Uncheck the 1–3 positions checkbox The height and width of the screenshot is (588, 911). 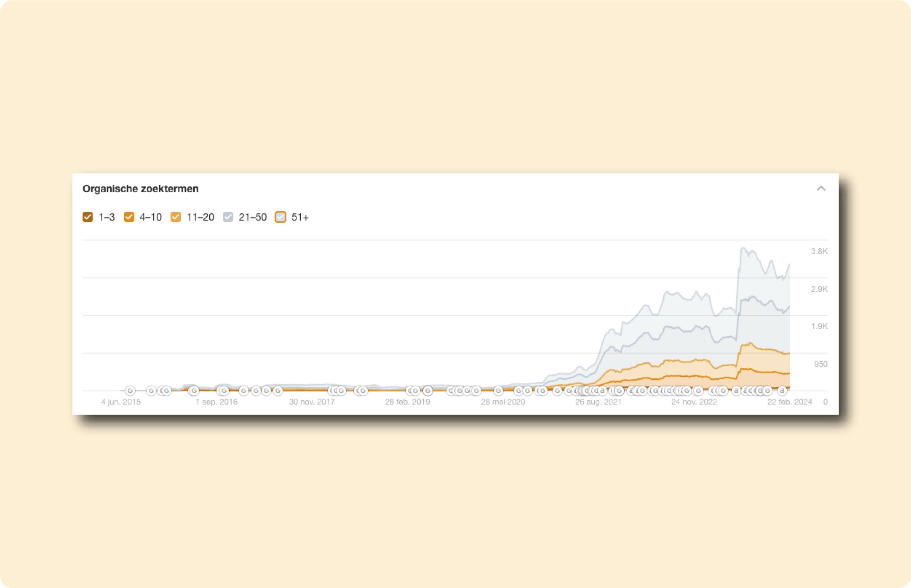pos(88,217)
